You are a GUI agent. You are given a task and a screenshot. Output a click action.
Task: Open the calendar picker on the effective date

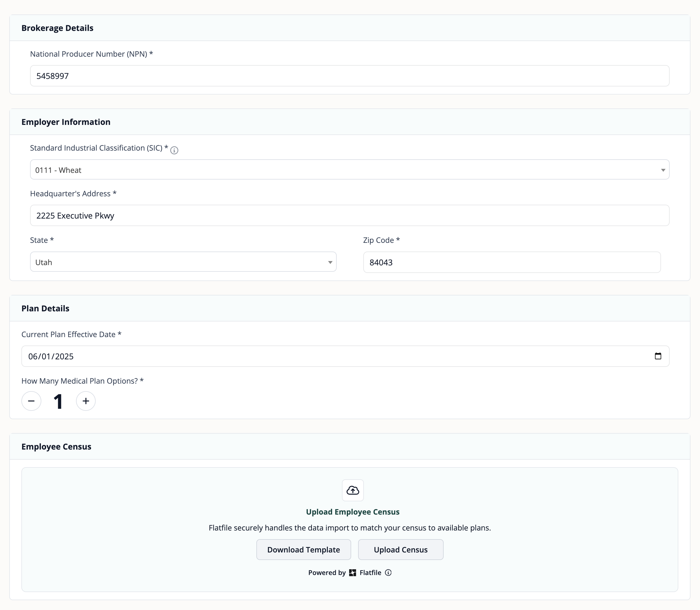tap(658, 356)
